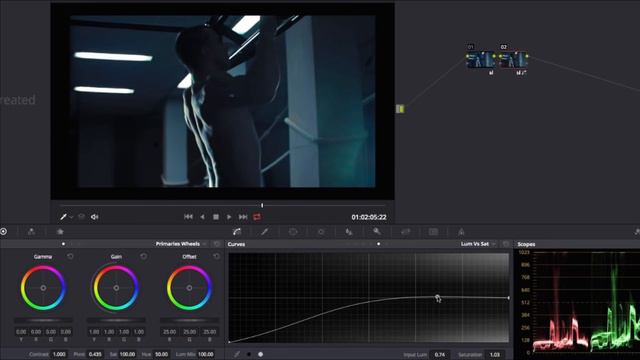Reset the Gain wheel
Screen dimensions: 640x360
[143, 256]
